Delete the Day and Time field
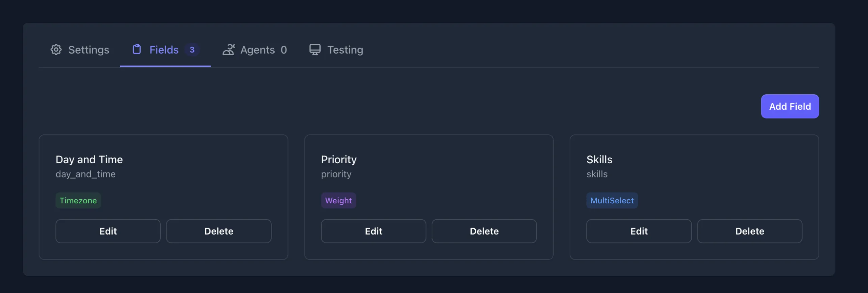This screenshot has width=868, height=293. pos(219,231)
